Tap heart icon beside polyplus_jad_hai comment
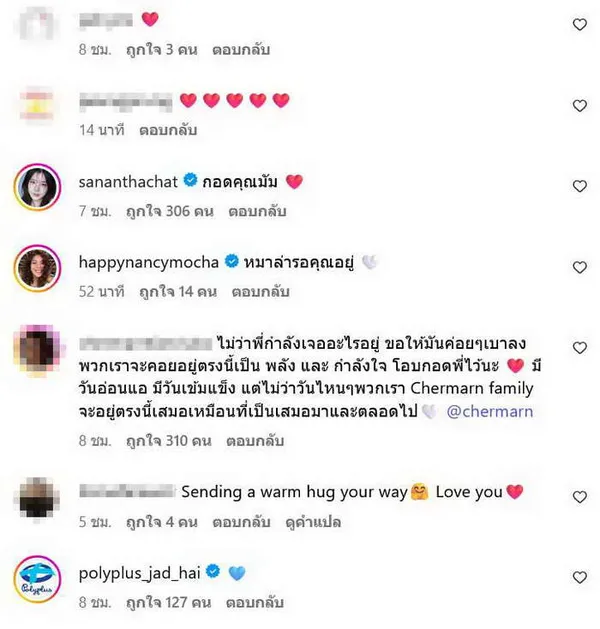This screenshot has height=629, width=600. pyautogui.click(x=580, y=577)
